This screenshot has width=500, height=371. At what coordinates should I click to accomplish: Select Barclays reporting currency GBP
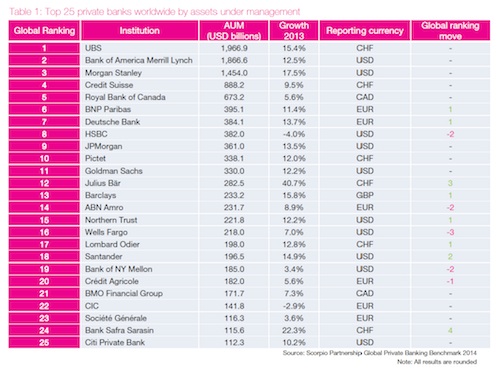pos(365,195)
